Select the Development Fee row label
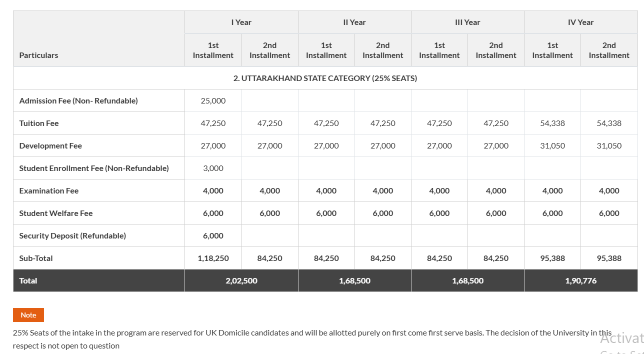The width and height of the screenshot is (644, 354). 50,145
